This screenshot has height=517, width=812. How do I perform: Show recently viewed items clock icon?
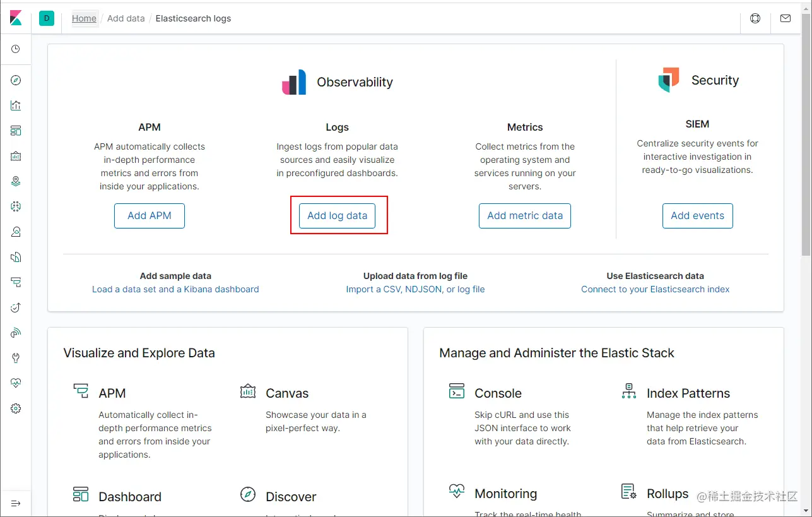(16, 49)
